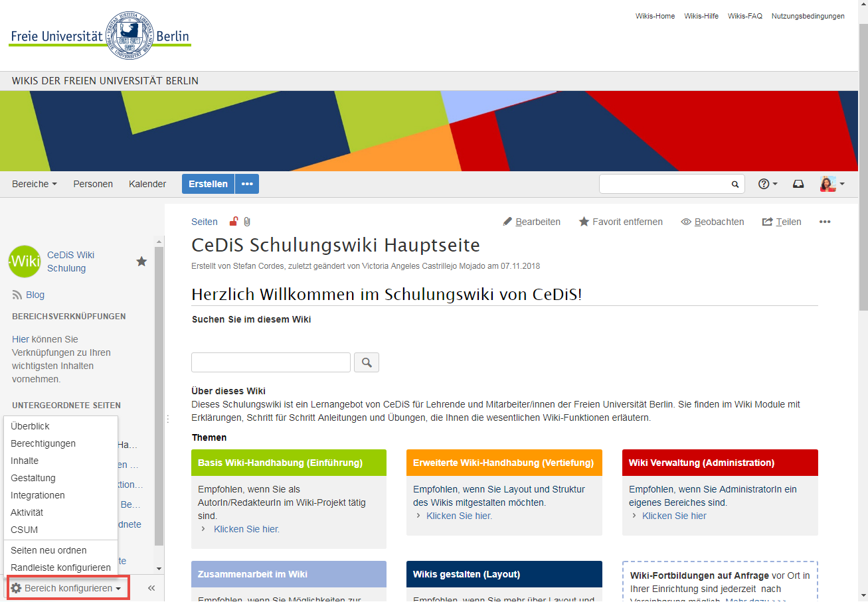This screenshot has height=602, width=868.
Task: Click the CeDiS Schulungswiki Hauptseite title
Action: [x=335, y=245]
